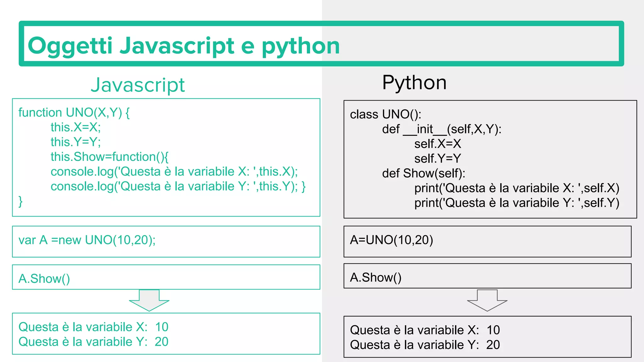The width and height of the screenshot is (644, 362).
Task: Click the gray down arrow under Python A.Show()
Action: click(x=487, y=300)
